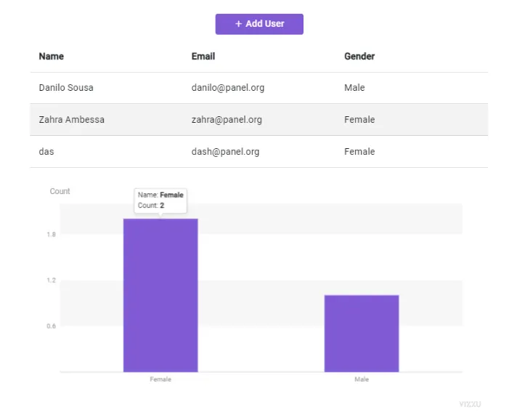Click the 1.2 y-axis tick label
This screenshot has width=517, height=420.
51,280
